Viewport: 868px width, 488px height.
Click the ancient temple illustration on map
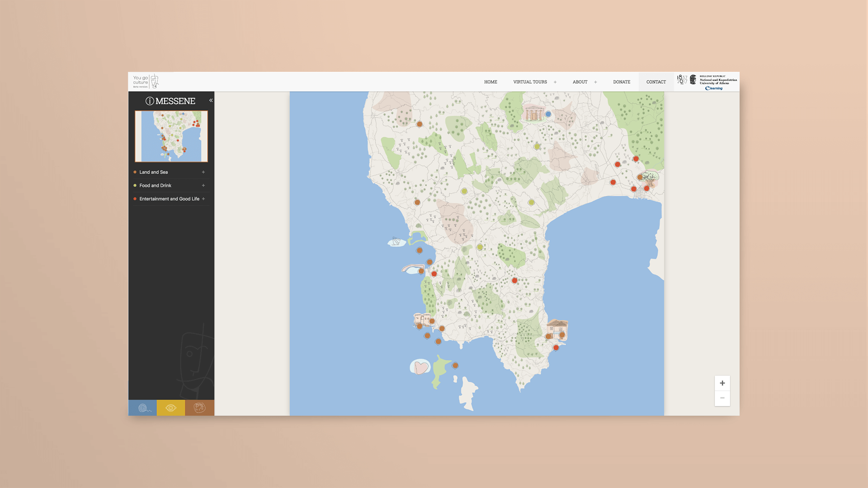tap(533, 113)
